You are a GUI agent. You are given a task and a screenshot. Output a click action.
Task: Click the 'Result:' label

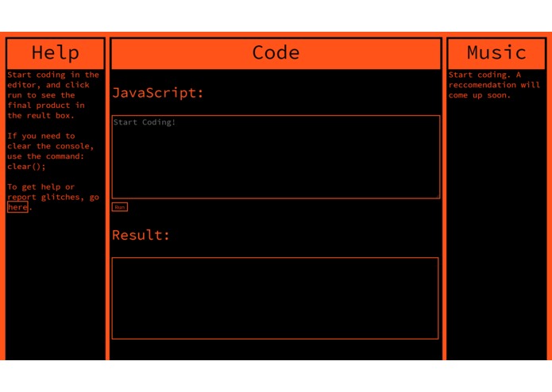141,235
